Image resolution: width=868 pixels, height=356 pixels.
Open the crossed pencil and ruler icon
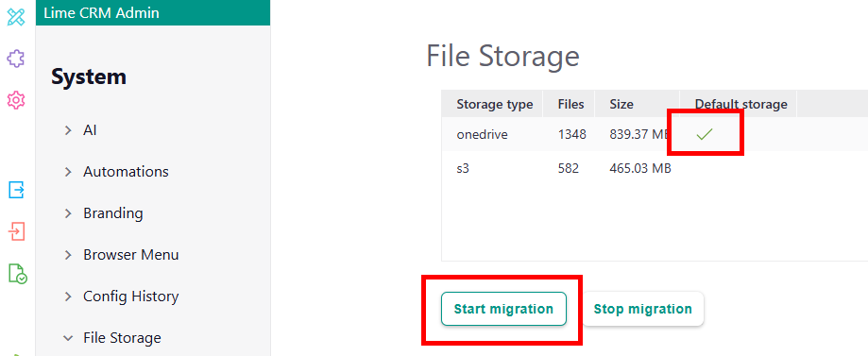click(x=16, y=17)
